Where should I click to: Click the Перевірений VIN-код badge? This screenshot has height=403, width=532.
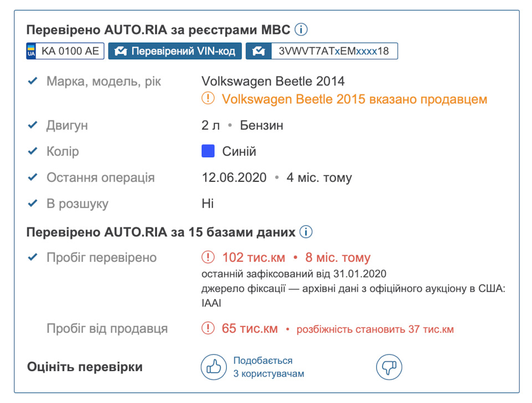[x=175, y=51]
